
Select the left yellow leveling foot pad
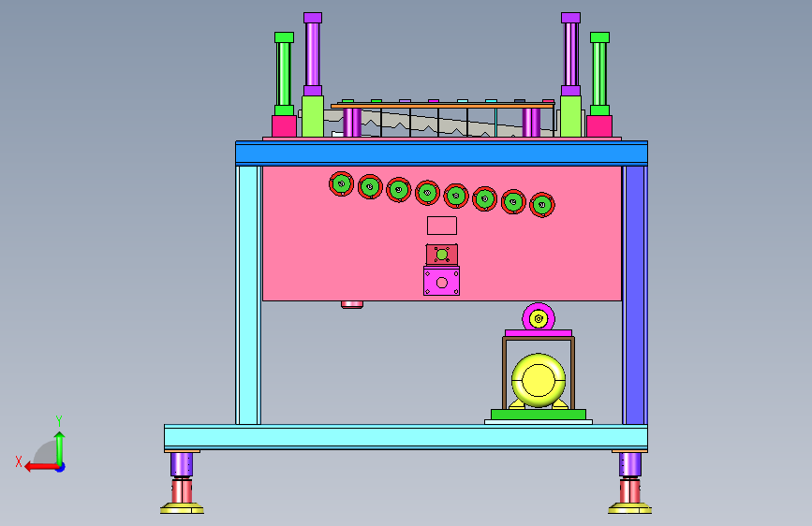182,508
